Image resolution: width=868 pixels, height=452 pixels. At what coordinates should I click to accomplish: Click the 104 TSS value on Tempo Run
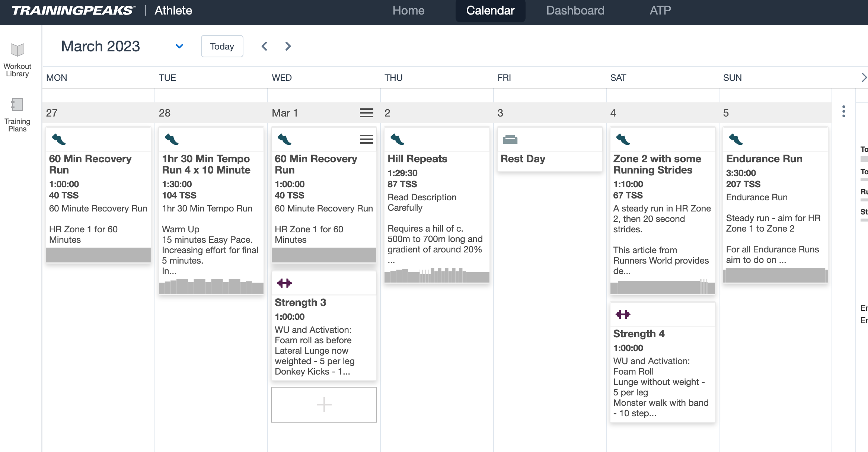pos(179,195)
